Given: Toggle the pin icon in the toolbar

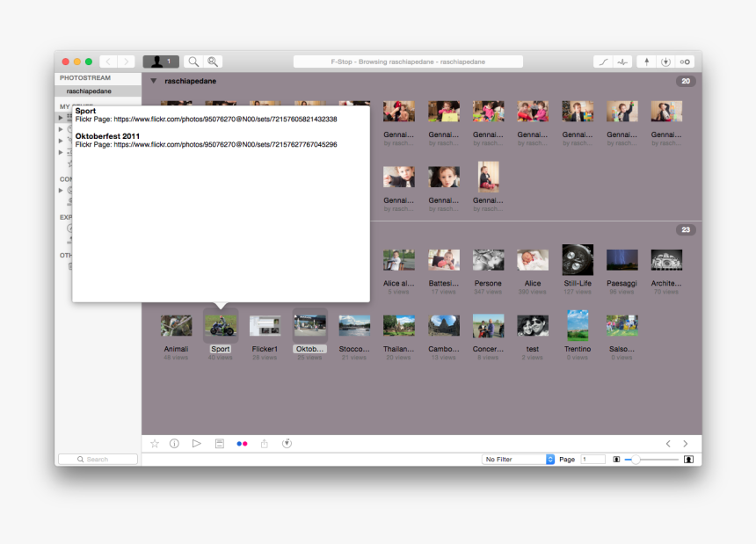Looking at the screenshot, I should pyautogui.click(x=646, y=62).
